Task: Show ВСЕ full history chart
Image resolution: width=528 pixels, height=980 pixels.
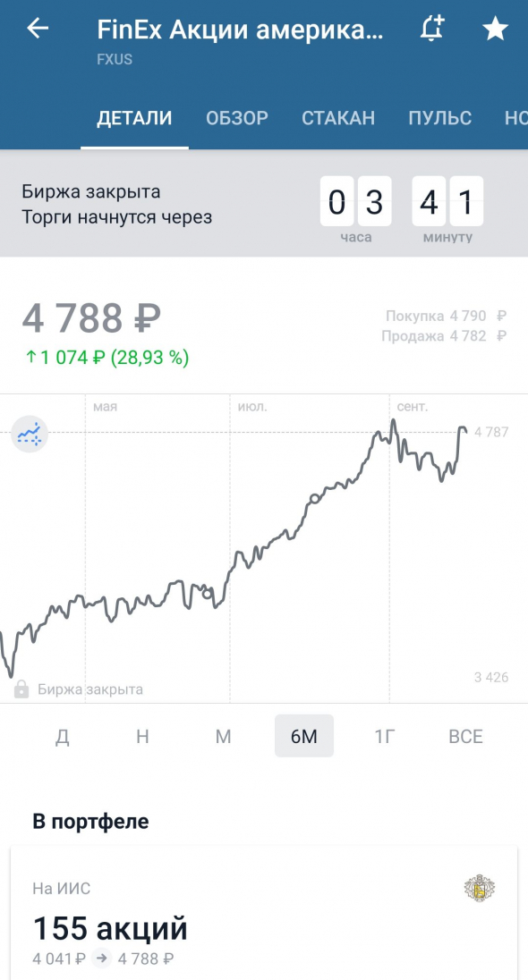Action: point(466,736)
